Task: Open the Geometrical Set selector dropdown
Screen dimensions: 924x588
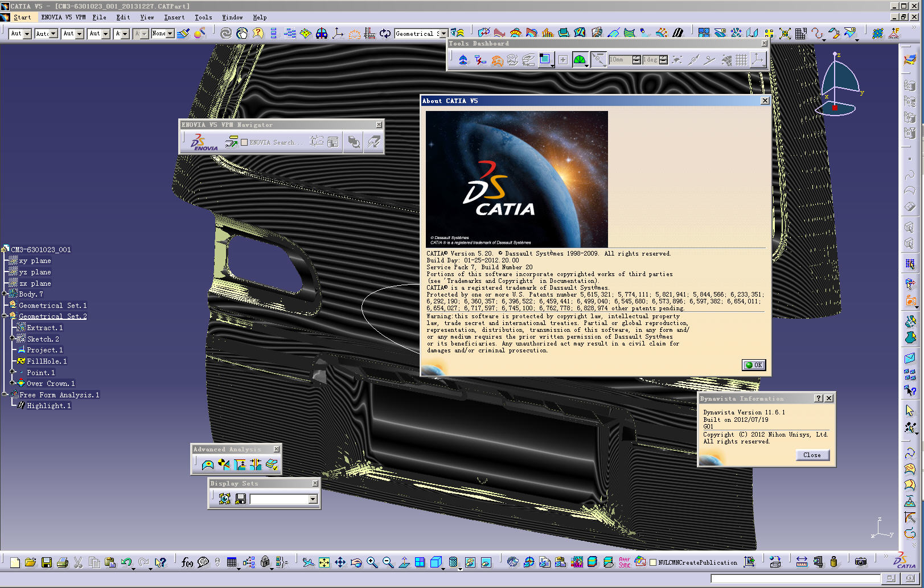Action: point(443,34)
